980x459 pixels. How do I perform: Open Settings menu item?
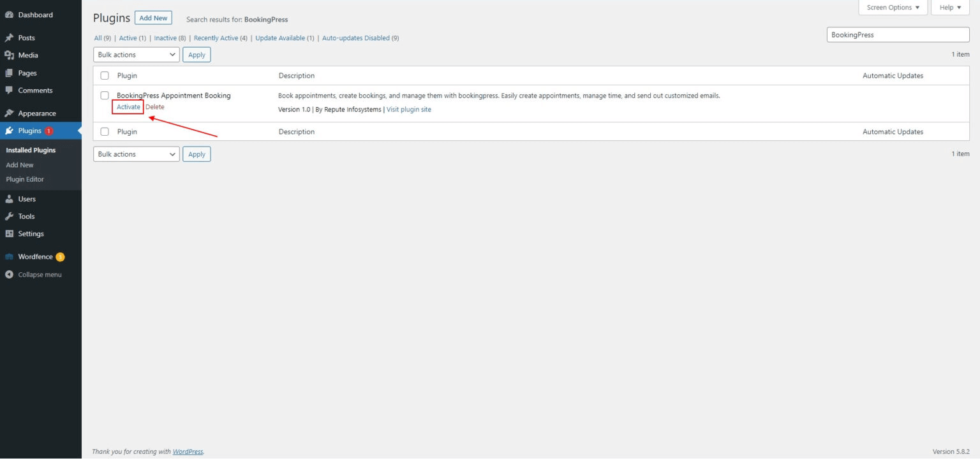31,234
